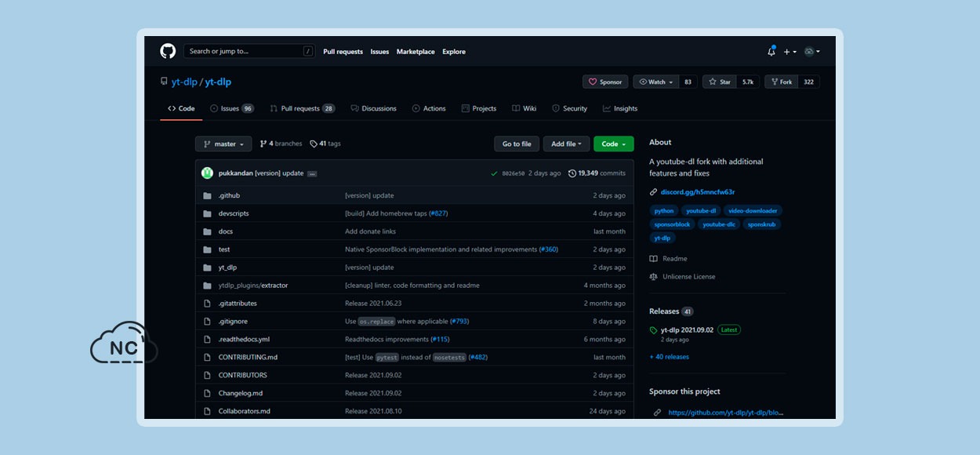The image size is (980, 455).
Task: Open the CONTRIBUTING.md file name
Action: (x=248, y=358)
